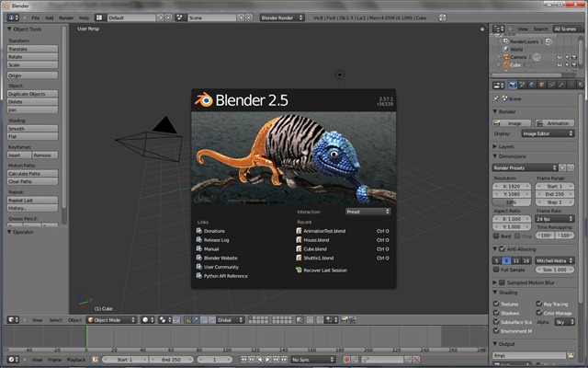
Task: Play the timeline animation forward
Action: pos(267,360)
